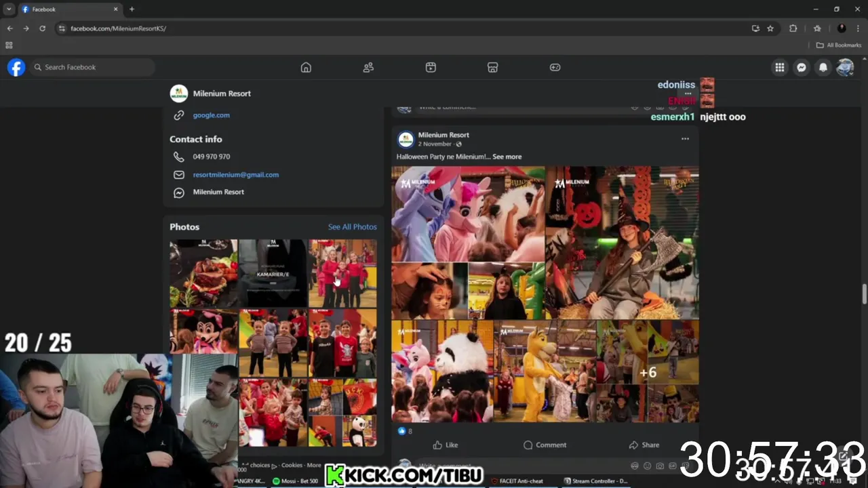Open the tab search dropdown arrow
The height and width of the screenshot is (488, 868).
point(9,9)
